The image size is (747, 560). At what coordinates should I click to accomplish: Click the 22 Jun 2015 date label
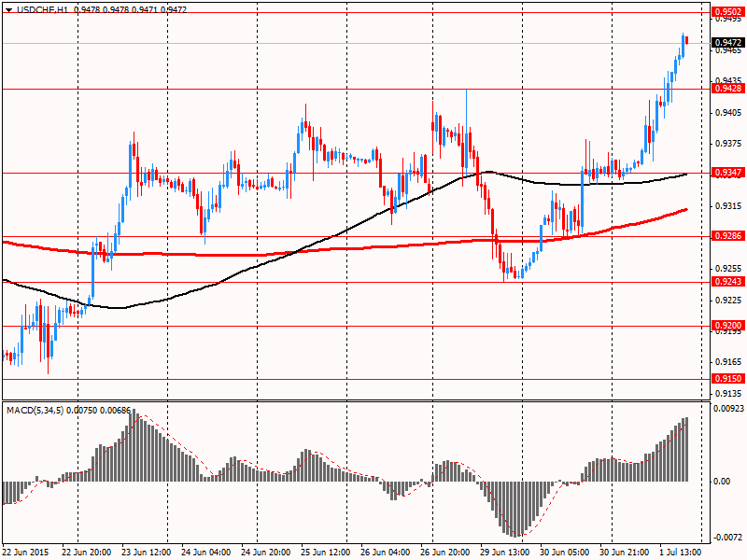25,553
